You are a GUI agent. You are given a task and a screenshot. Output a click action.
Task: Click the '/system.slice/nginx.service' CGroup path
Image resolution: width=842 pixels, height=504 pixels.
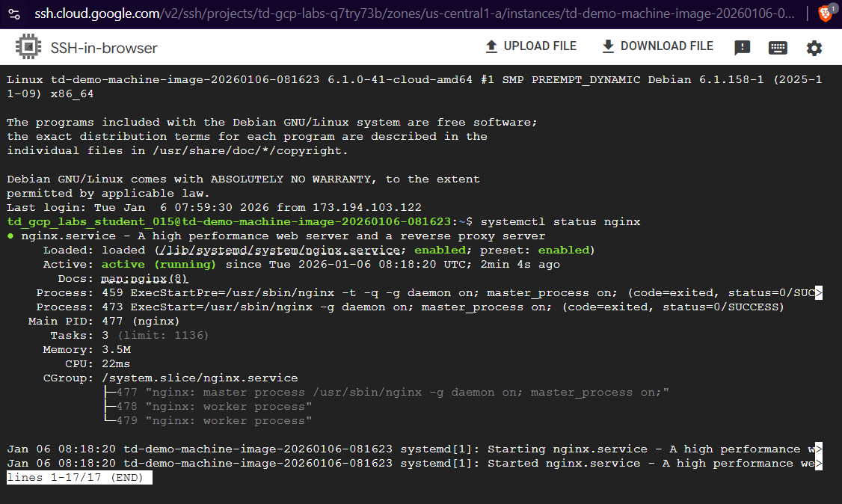tap(200, 378)
